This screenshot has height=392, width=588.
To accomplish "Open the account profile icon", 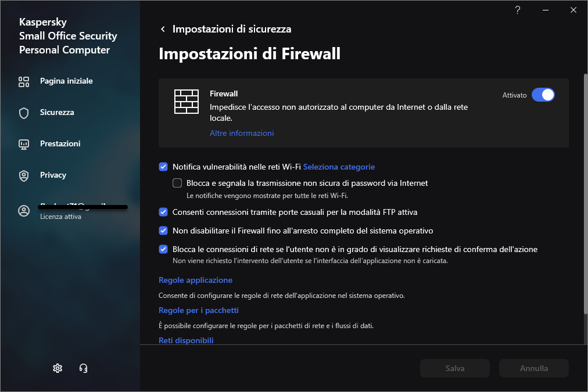I will coord(24,211).
